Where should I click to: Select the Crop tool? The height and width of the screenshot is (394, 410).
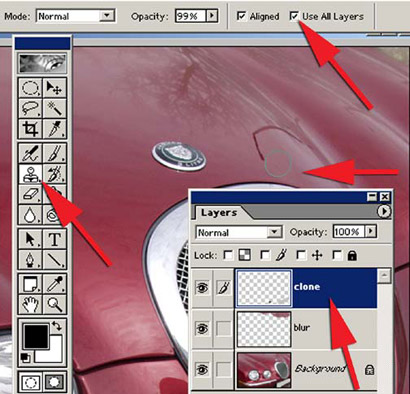point(30,129)
